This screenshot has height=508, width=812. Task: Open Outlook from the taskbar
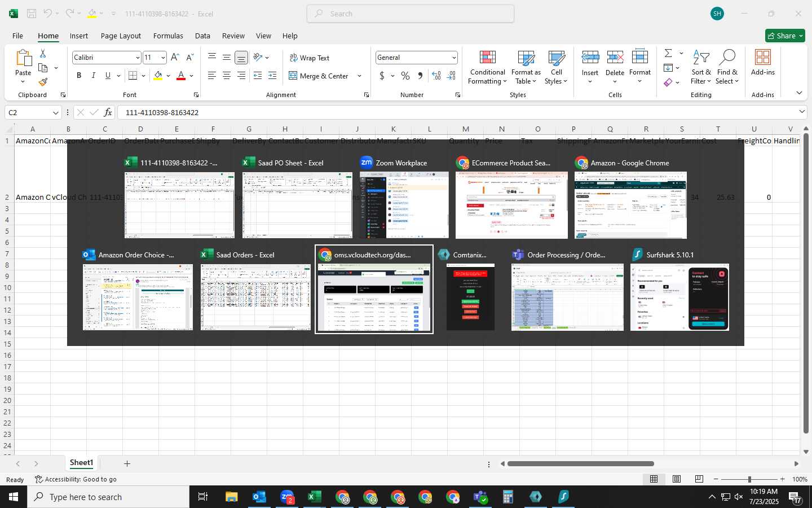(x=259, y=497)
